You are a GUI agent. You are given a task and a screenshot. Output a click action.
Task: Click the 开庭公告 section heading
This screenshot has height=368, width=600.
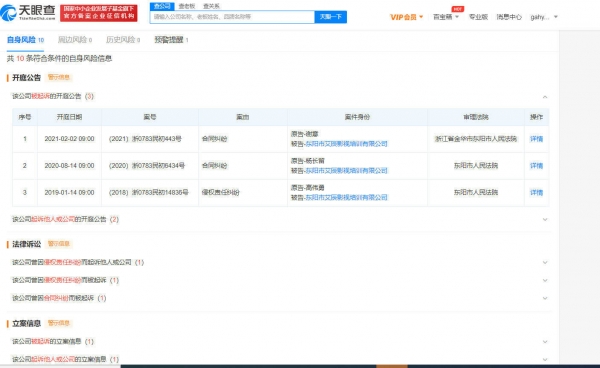(26, 78)
